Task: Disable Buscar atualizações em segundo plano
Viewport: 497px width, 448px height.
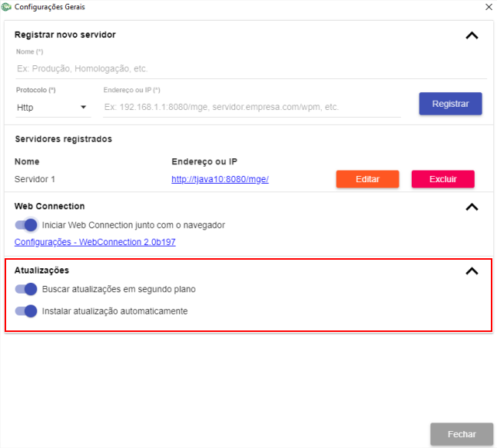Action: click(x=26, y=289)
